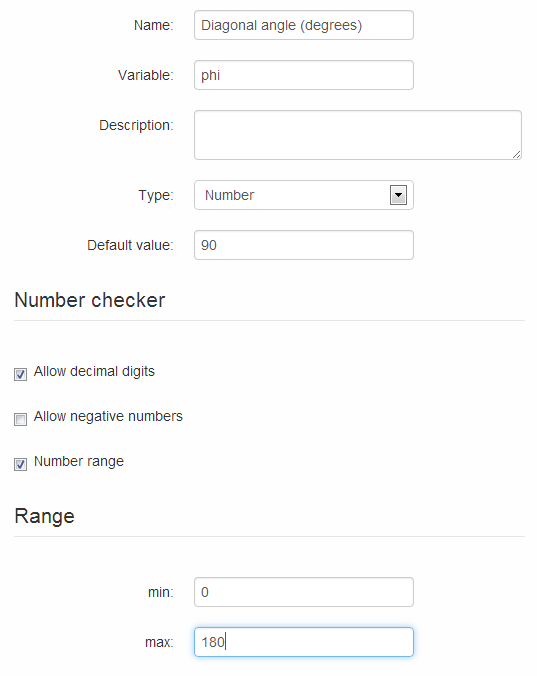This screenshot has width=537, height=676.
Task: Click the 'Variable:' label
Action: (146, 75)
